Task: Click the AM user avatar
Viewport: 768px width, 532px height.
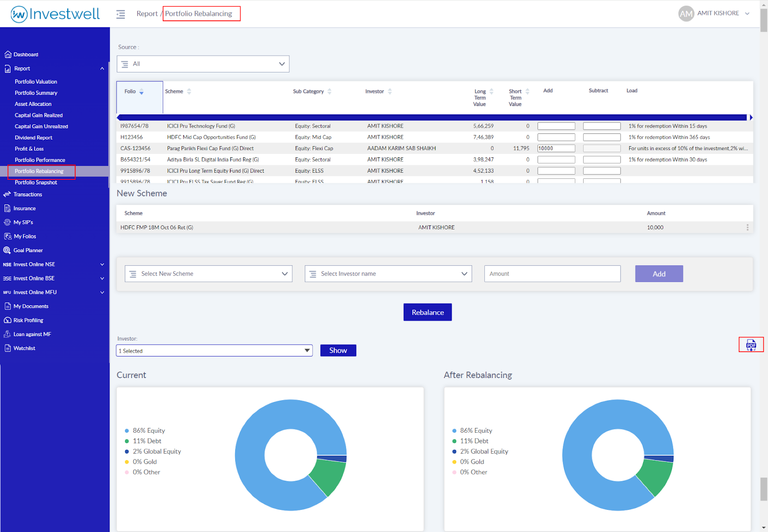Action: 686,13
